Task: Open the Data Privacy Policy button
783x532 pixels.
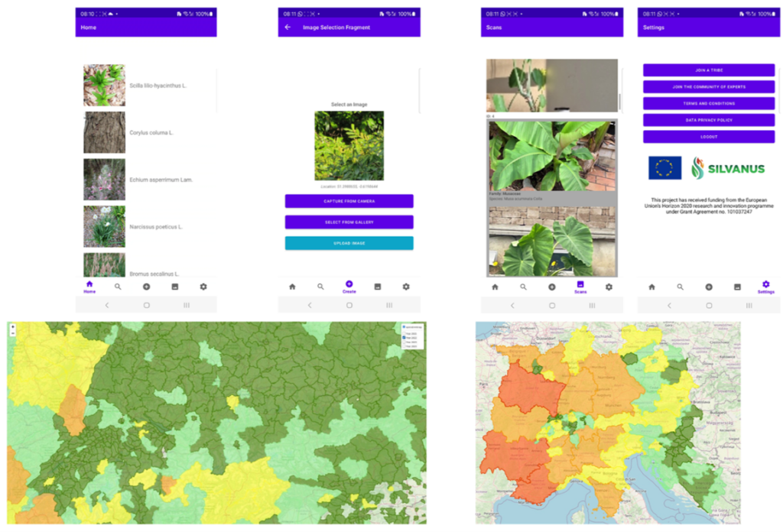Action: tap(709, 120)
